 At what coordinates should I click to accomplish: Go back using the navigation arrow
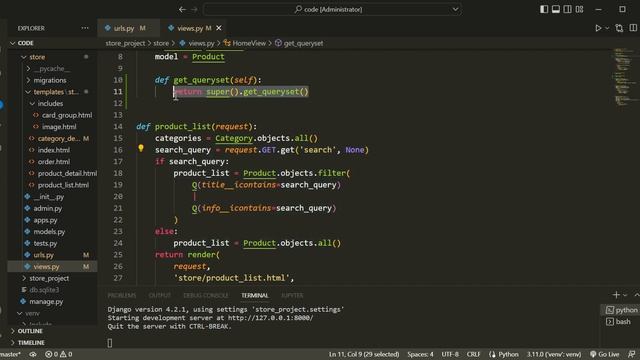click(182, 9)
